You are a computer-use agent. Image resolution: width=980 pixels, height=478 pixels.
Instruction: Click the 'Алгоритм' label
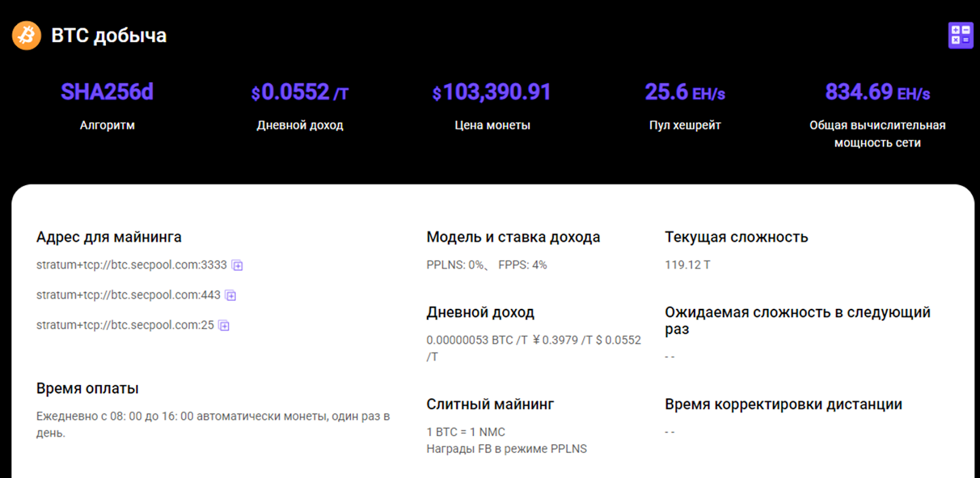[107, 125]
